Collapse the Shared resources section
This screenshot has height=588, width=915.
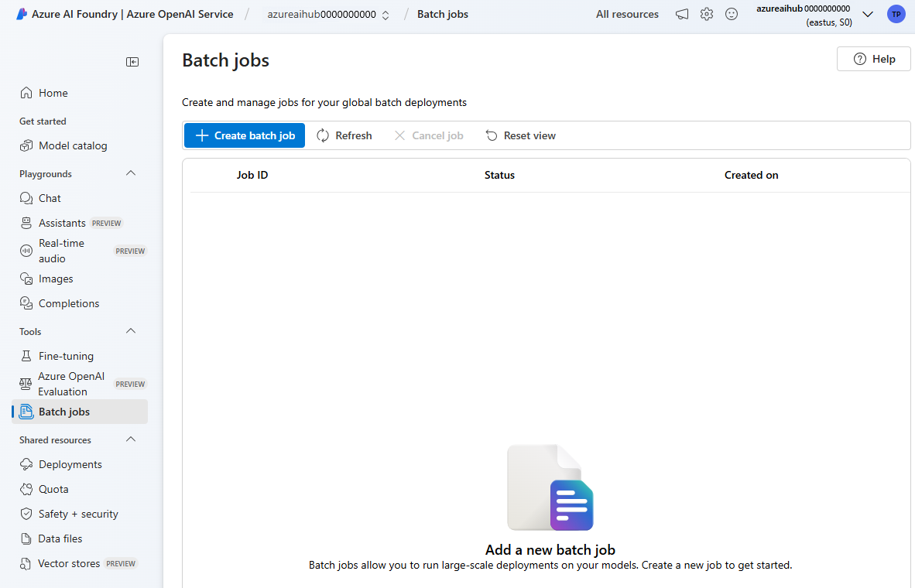tap(131, 439)
